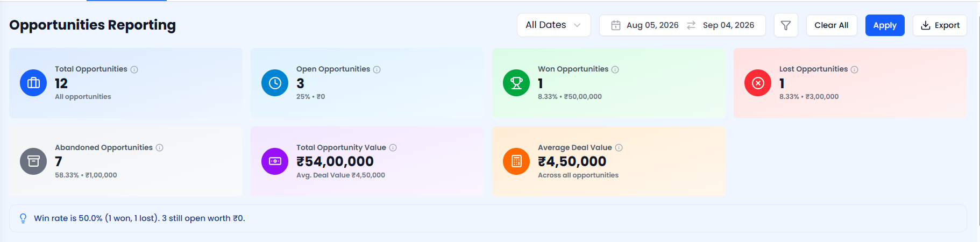Click the download icon on Export
Viewport: 980px width, 242px height.
pos(926,25)
